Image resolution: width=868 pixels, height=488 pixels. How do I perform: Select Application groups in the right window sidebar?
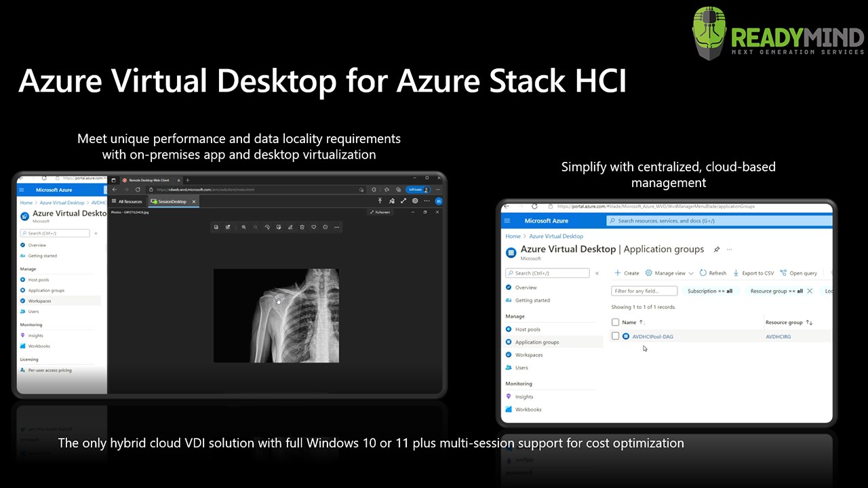553,342
